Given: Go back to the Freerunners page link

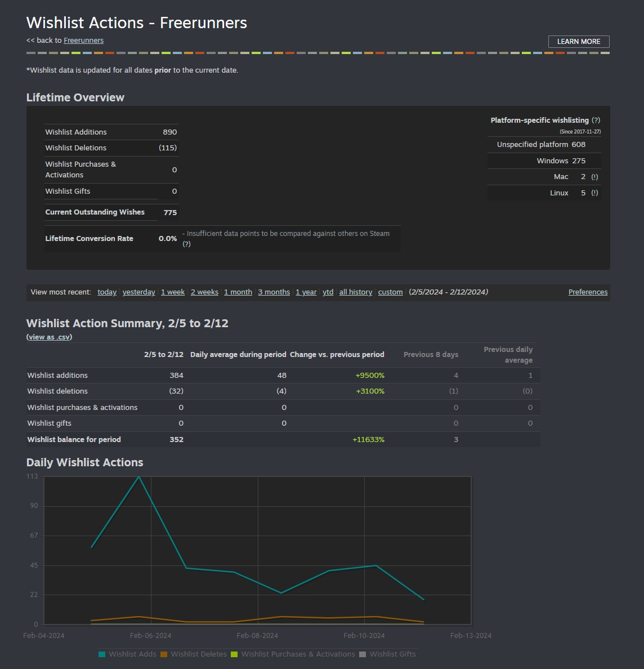Looking at the screenshot, I should 83,41.
